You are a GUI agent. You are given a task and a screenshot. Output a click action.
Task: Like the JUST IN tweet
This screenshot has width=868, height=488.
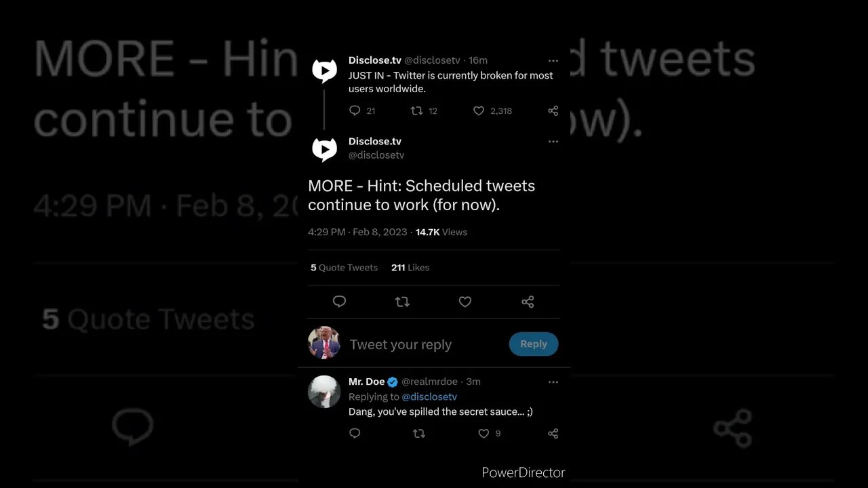pos(479,110)
